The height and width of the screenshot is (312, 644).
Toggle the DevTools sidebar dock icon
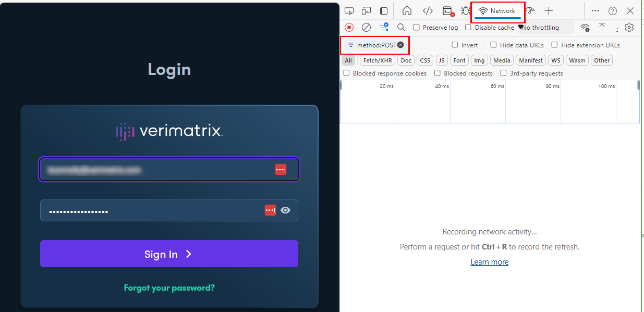384,11
